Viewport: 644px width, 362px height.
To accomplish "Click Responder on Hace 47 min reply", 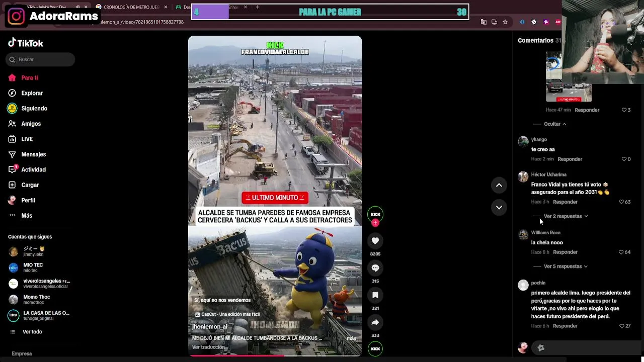I will 587,110.
